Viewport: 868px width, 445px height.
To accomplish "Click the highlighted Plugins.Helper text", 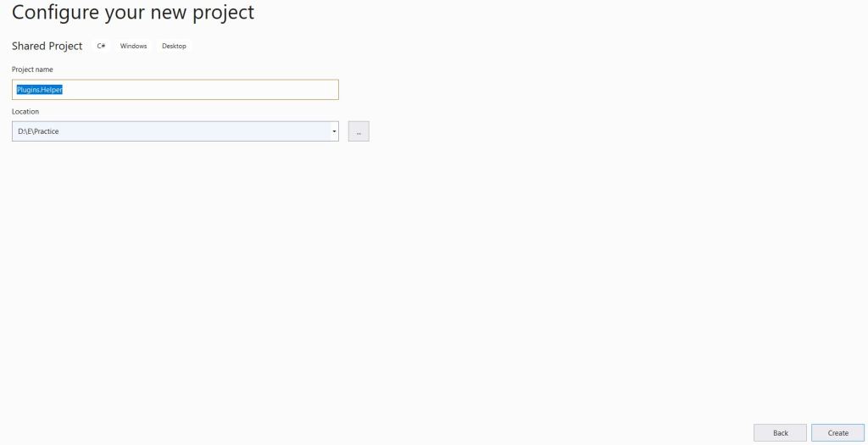I will (x=40, y=89).
